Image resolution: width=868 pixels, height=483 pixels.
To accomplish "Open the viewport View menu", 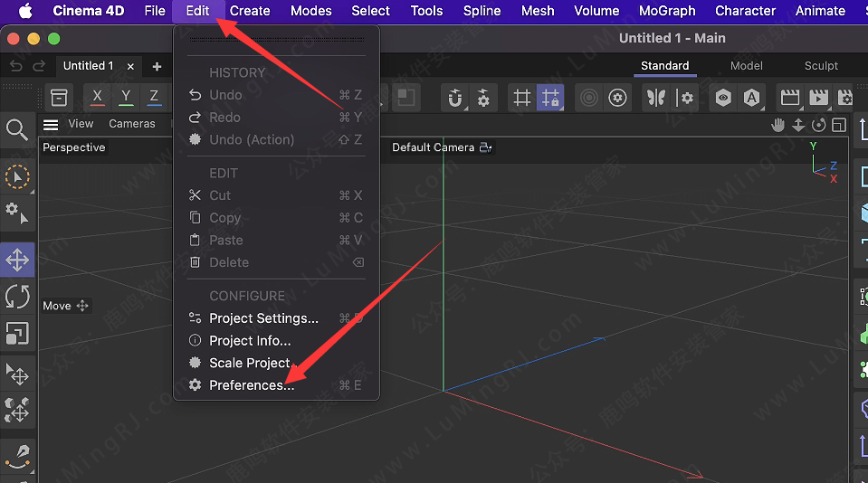I will (81, 124).
